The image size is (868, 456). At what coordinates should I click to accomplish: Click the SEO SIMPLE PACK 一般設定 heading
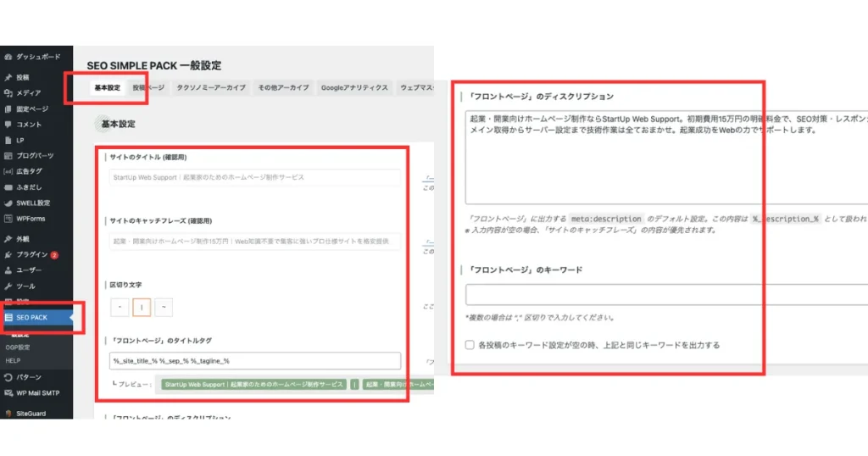click(154, 66)
